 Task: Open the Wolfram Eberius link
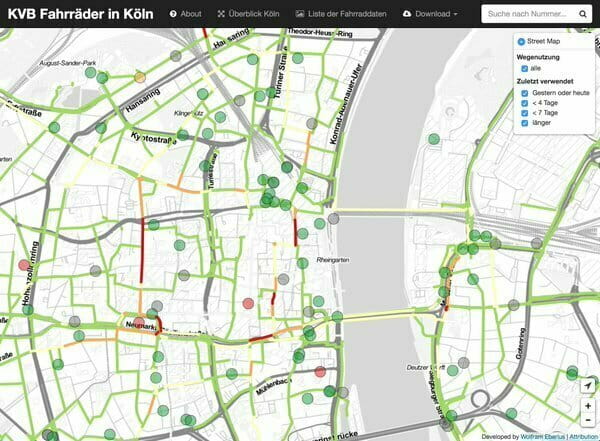pos(542,437)
